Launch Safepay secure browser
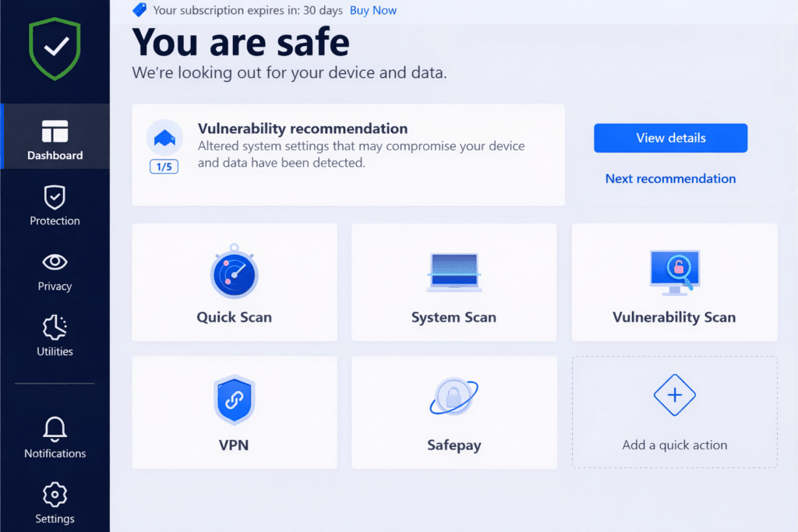The image size is (798, 532). point(454,412)
